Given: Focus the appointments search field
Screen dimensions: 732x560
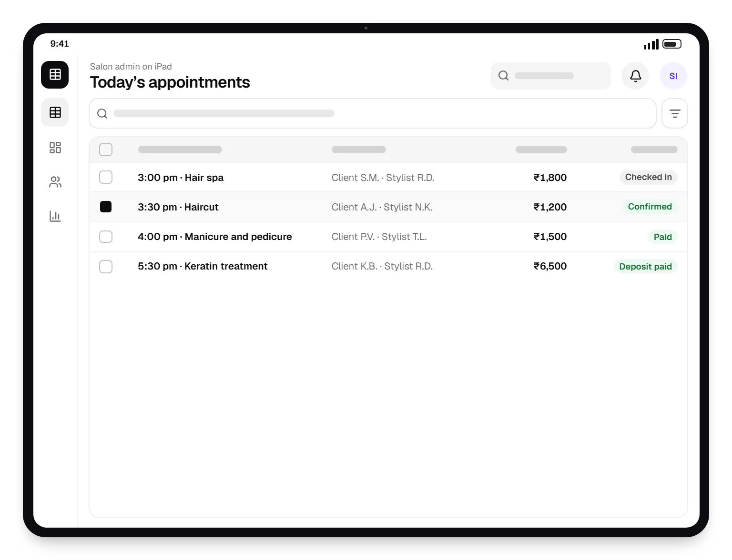Looking at the screenshot, I should [373, 113].
